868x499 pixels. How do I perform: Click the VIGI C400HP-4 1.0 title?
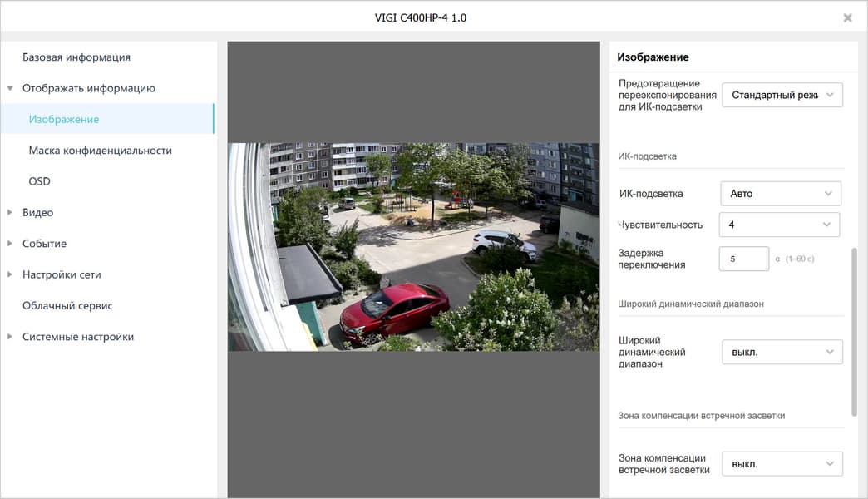click(421, 17)
